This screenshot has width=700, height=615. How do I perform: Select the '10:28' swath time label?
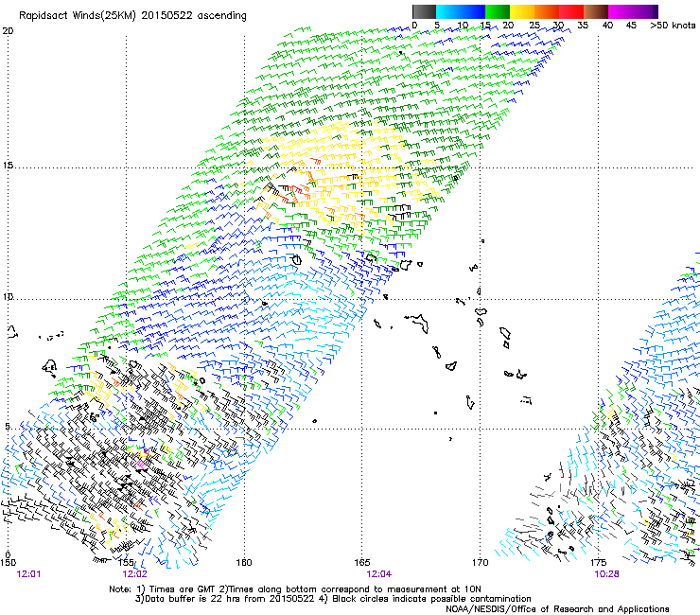[606, 574]
